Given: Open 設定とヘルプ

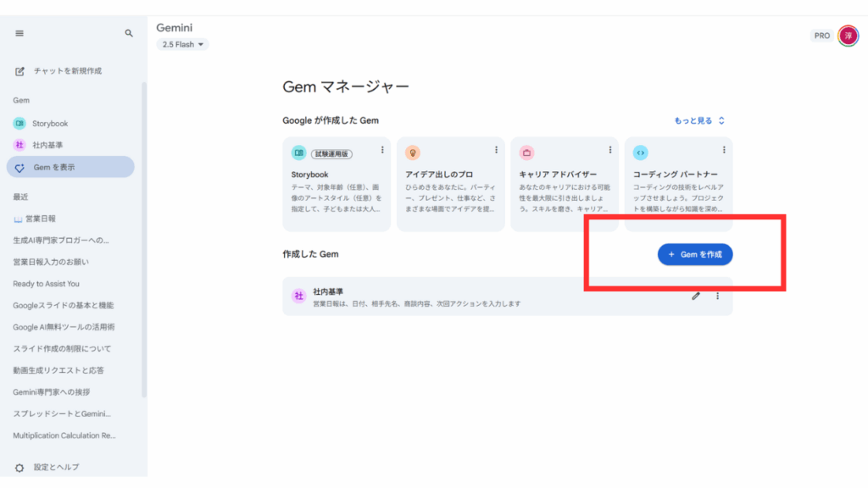Looking at the screenshot, I should (x=56, y=468).
